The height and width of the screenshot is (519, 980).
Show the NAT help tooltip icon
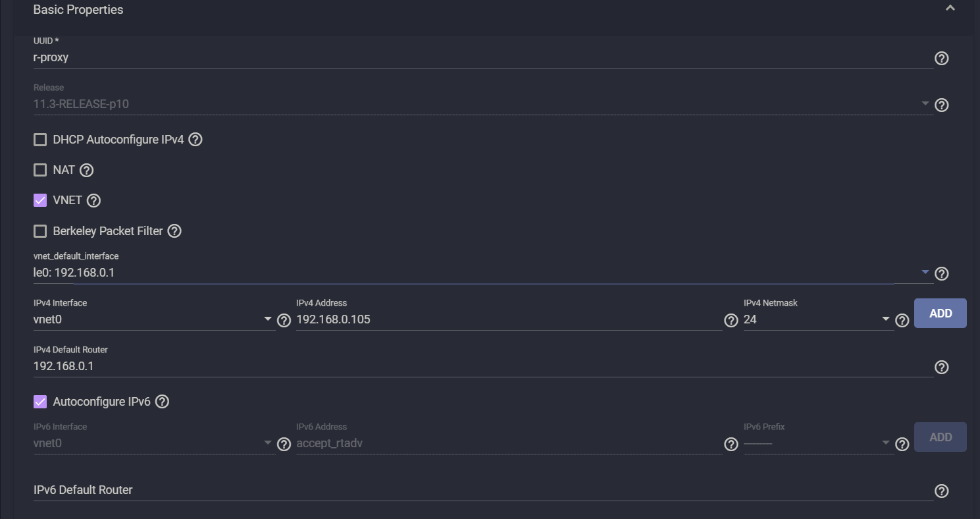86,170
